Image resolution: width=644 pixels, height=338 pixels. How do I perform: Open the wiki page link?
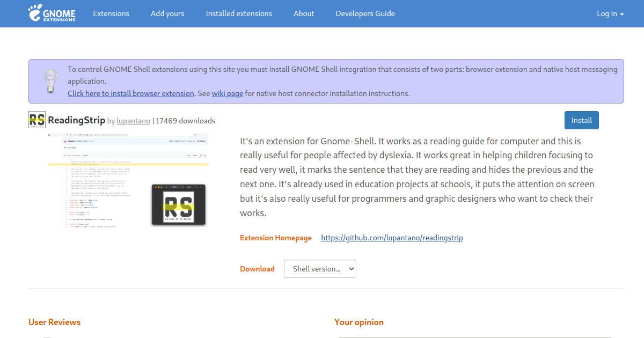point(228,93)
